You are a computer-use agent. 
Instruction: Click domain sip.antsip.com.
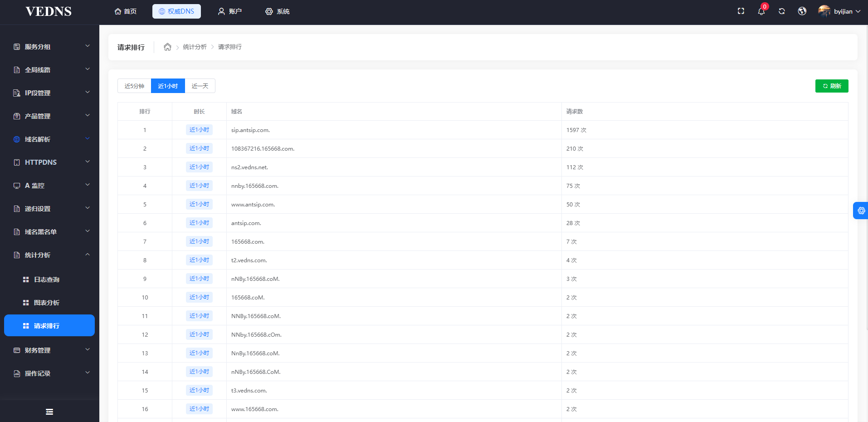(250, 130)
